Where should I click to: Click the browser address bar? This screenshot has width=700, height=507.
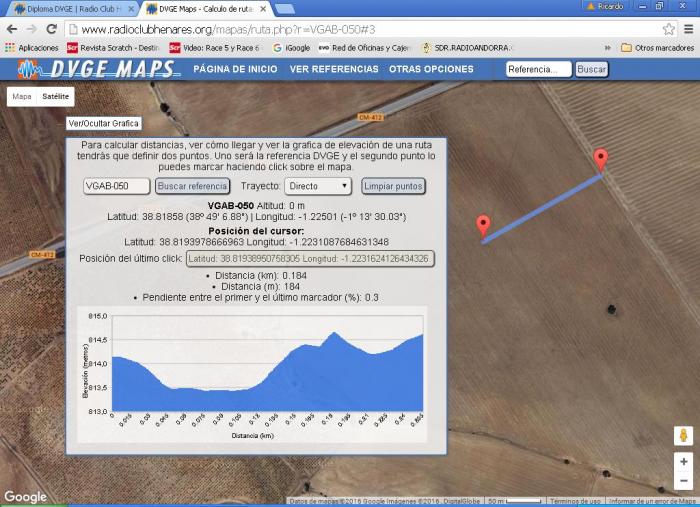pos(364,29)
